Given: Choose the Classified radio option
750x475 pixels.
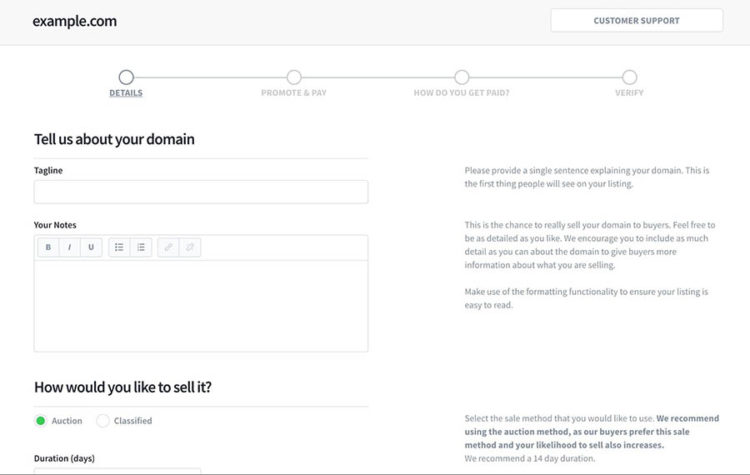Looking at the screenshot, I should (103, 421).
